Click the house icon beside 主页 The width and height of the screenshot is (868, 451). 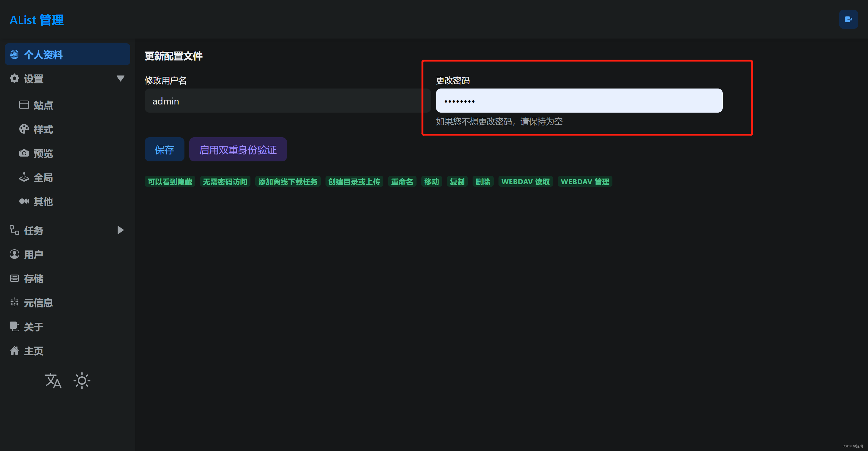click(x=14, y=351)
